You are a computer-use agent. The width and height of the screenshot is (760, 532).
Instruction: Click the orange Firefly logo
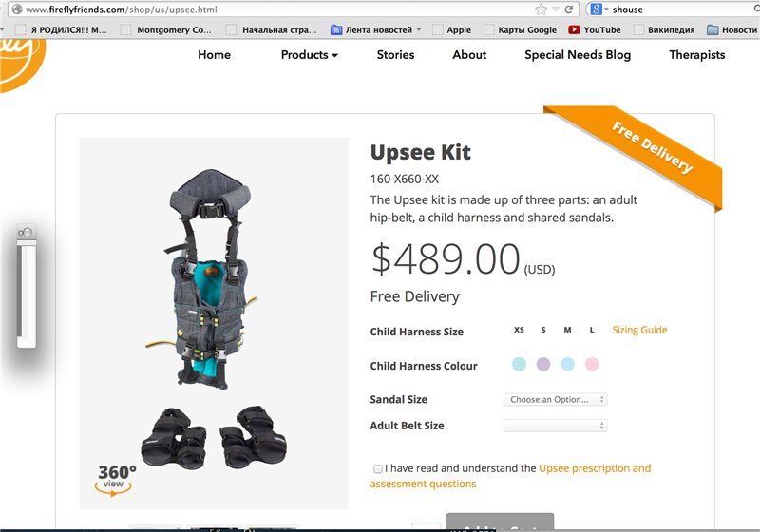[x=22, y=63]
